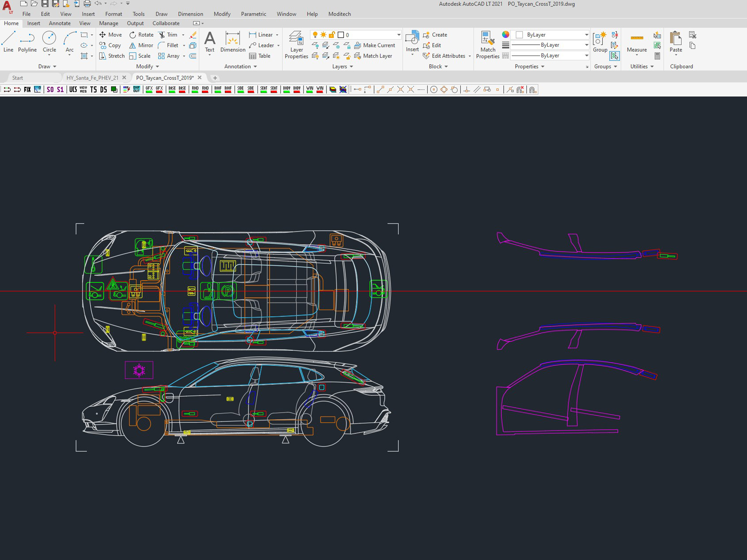
Task: Turn on ROOF layer (green ROOF icon)
Action: [218, 90]
